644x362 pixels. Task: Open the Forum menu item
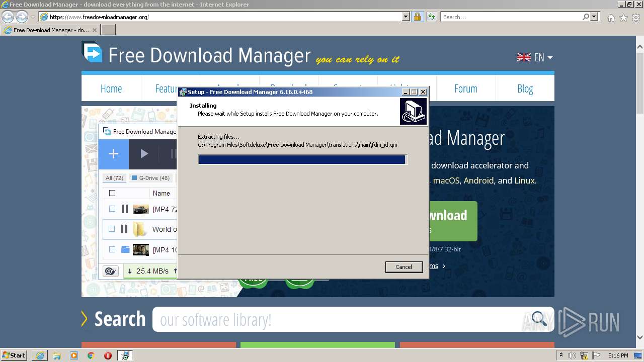pyautogui.click(x=466, y=88)
